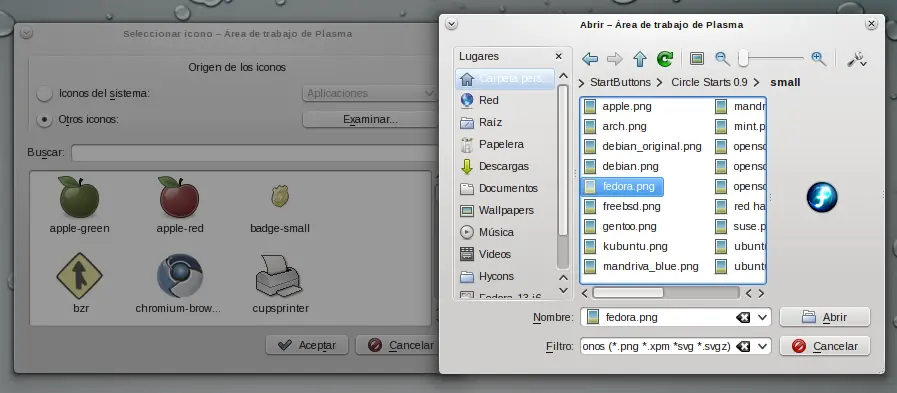Select gentoo.png file
This screenshot has height=393, width=897.
coord(621,227)
